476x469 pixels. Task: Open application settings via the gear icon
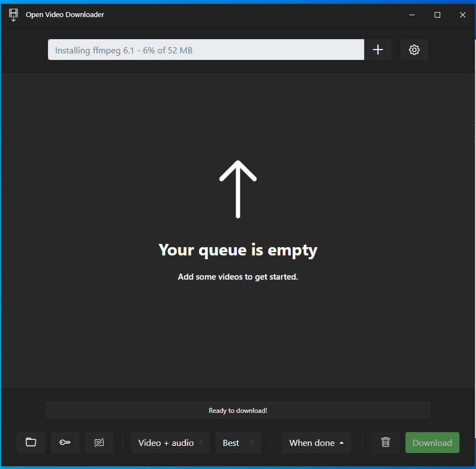414,50
